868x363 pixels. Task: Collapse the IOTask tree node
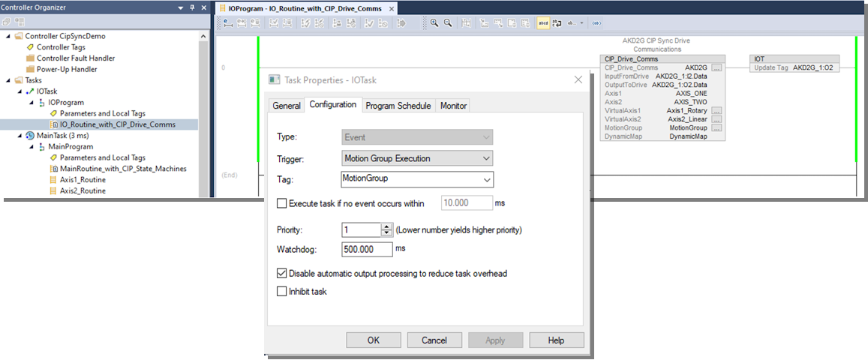(20, 91)
